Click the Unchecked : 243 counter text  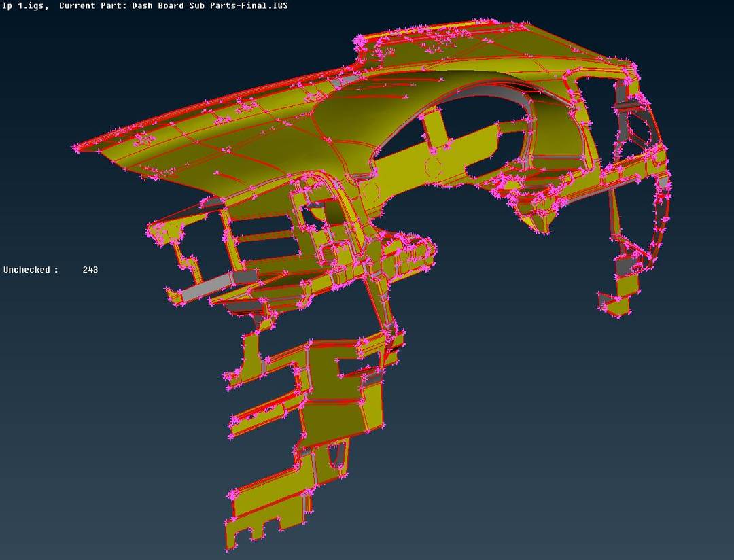(x=50, y=269)
